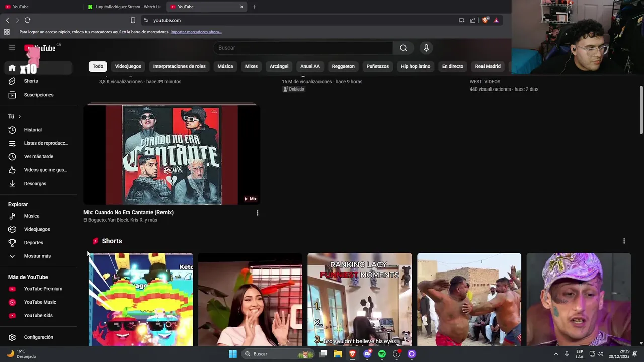644x362 pixels.
Task: Click the Brave Rewards triangle icon
Action: (496, 20)
